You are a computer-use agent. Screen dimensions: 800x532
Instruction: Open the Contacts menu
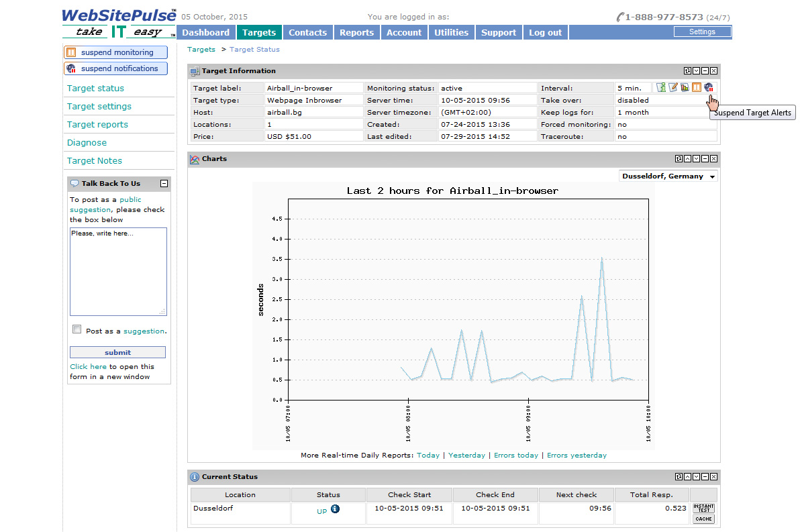[307, 32]
